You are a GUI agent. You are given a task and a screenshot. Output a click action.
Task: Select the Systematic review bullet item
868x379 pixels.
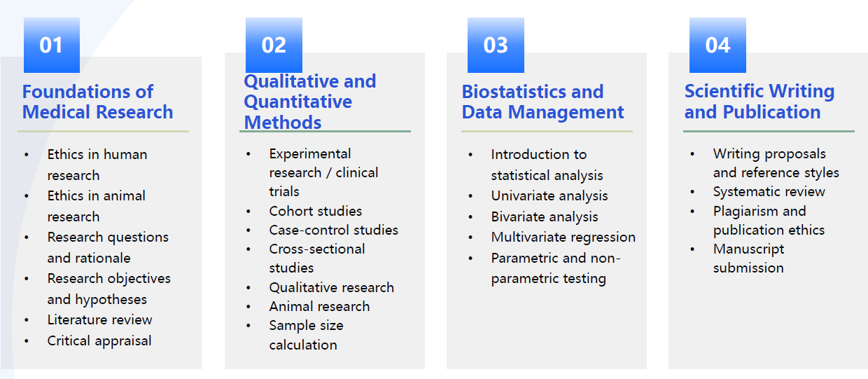point(769,192)
